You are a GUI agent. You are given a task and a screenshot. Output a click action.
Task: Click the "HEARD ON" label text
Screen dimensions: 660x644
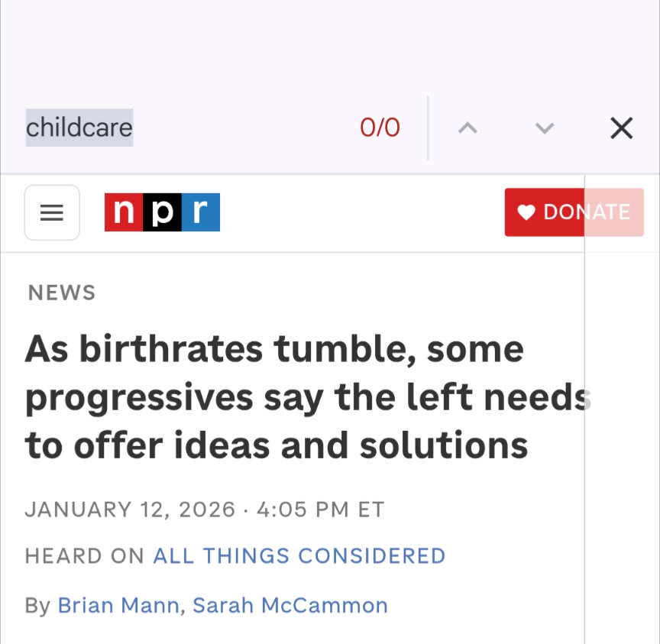[85, 555]
